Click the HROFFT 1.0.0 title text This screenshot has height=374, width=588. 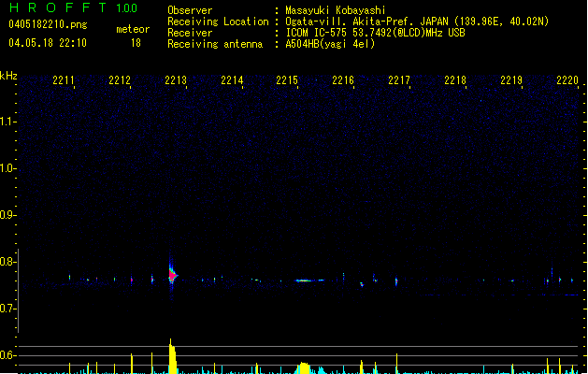click(73, 7)
